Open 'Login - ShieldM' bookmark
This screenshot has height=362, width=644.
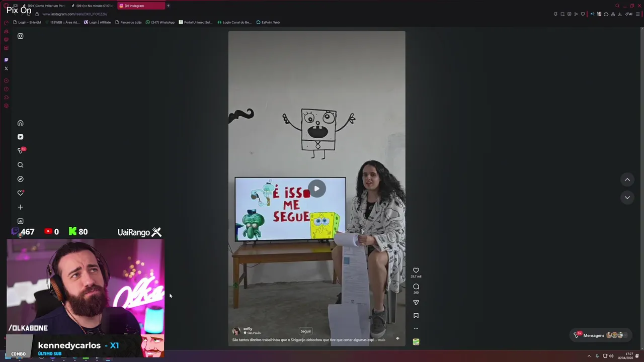coord(27,22)
